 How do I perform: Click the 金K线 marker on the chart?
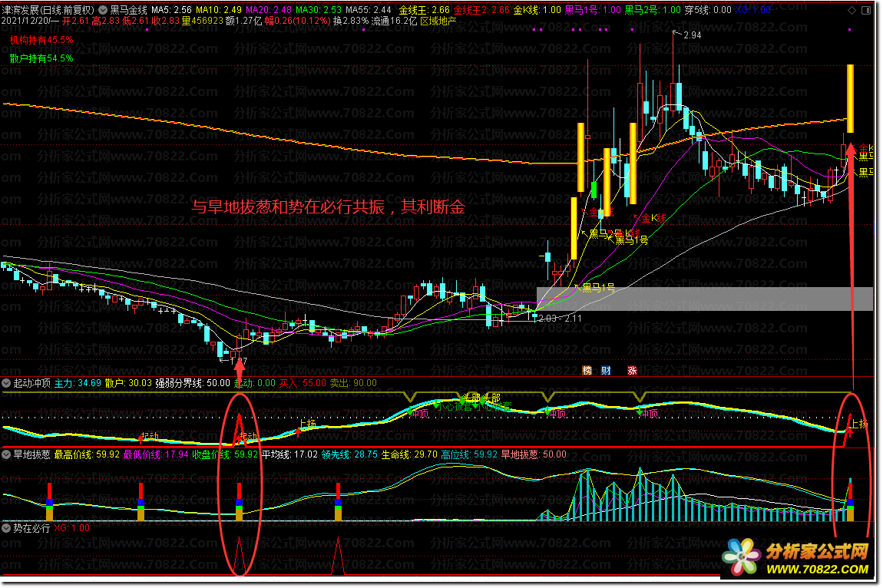tap(653, 218)
